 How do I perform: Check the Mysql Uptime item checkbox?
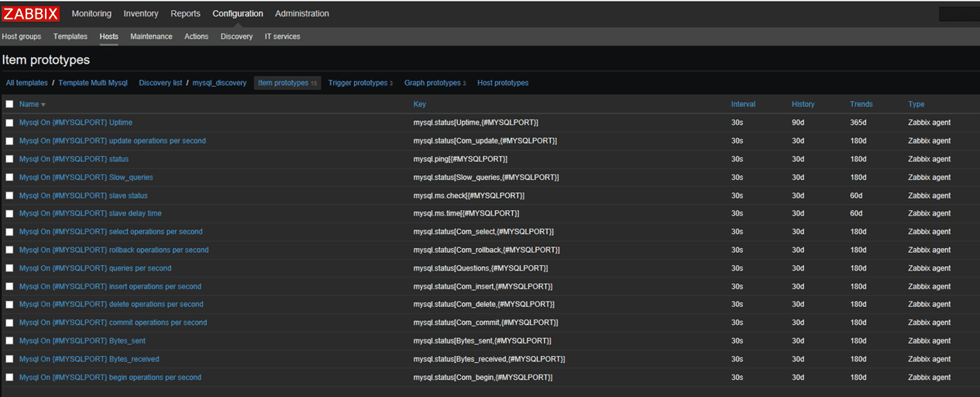pyautogui.click(x=9, y=123)
